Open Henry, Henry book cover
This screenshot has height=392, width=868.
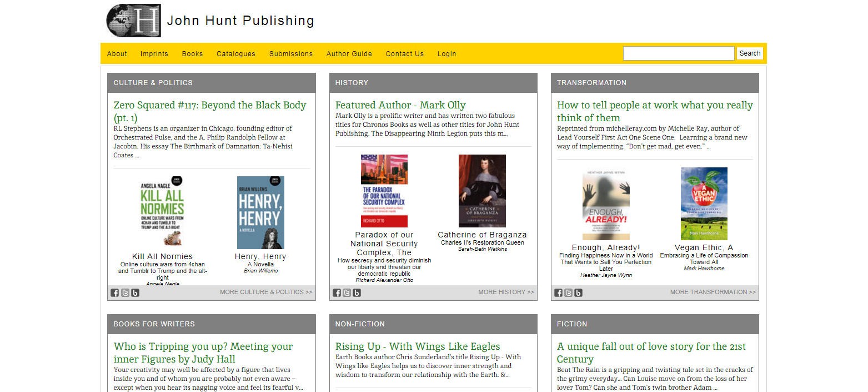point(260,212)
